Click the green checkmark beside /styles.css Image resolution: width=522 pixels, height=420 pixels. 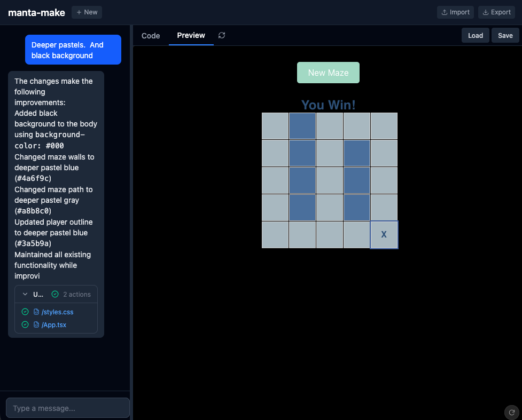[x=25, y=312]
